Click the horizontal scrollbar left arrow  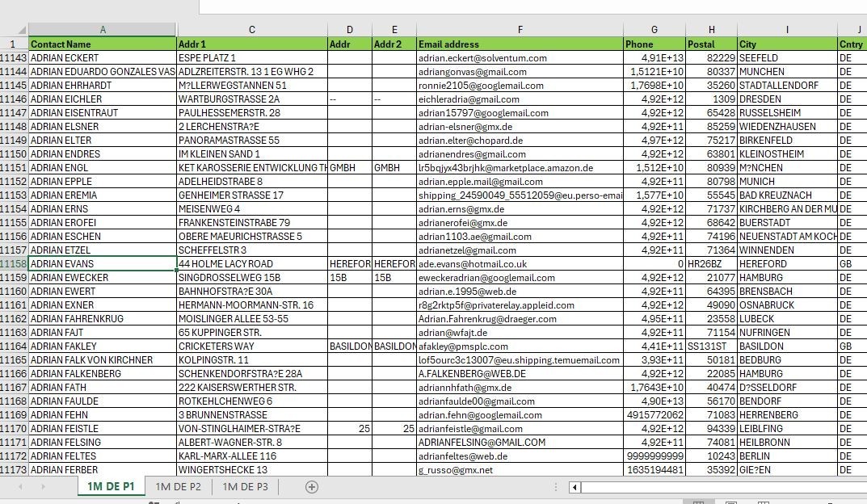[574, 487]
